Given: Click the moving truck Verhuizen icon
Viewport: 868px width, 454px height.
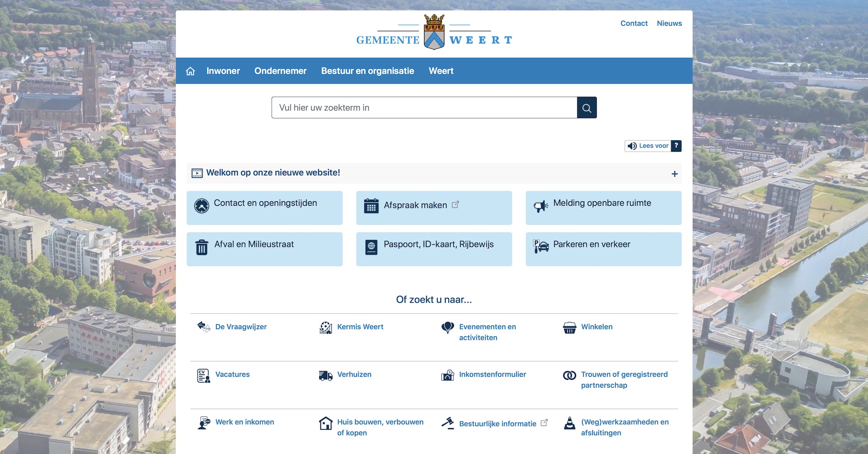Looking at the screenshot, I should [325, 375].
